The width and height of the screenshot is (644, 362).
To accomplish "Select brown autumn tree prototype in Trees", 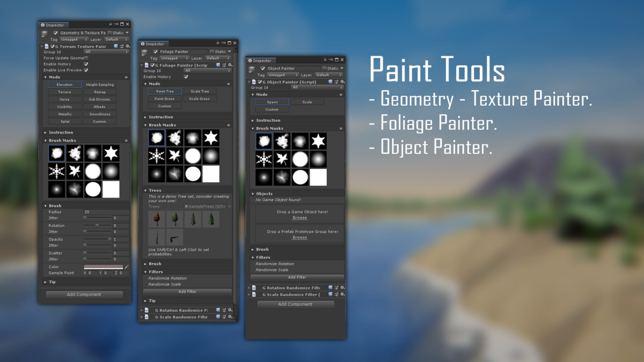I will tap(157, 219).
